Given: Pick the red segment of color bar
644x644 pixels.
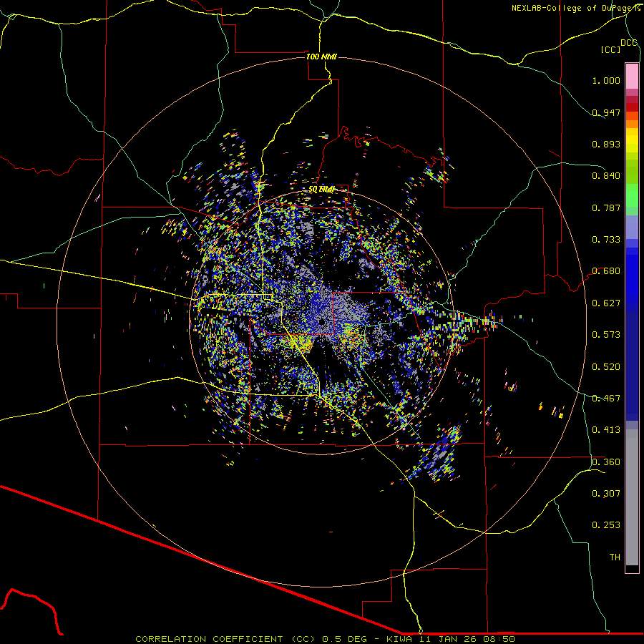Looking at the screenshot, I should pyautogui.click(x=632, y=107).
